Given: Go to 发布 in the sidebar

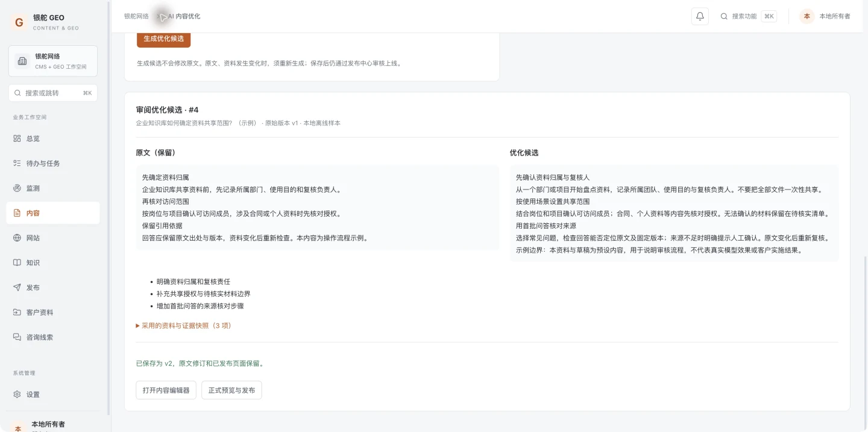Looking at the screenshot, I should (53, 287).
